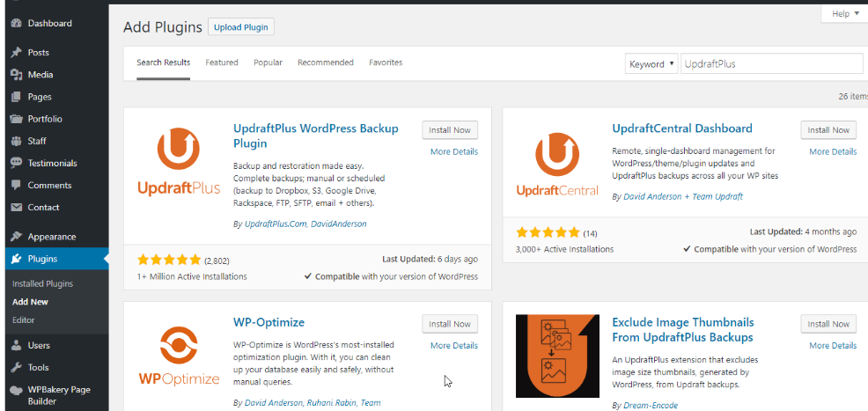868x411 pixels.
Task: Open the Keyword search type dropdown
Action: 651,63
